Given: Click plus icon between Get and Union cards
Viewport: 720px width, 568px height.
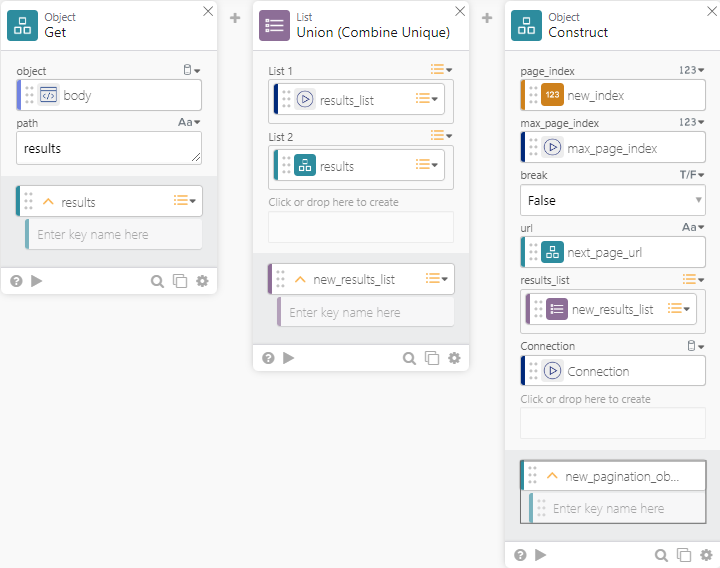Looking at the screenshot, I should [x=235, y=18].
